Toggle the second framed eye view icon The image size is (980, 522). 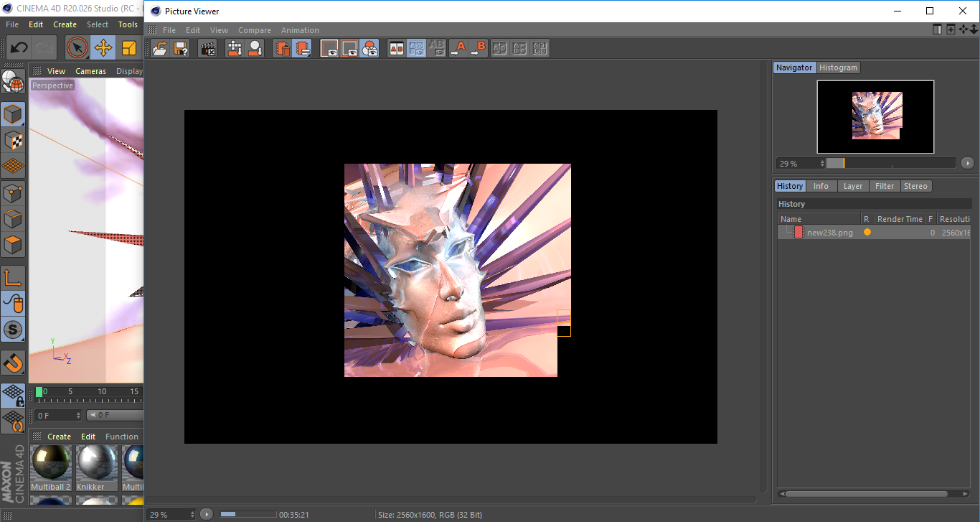click(349, 48)
